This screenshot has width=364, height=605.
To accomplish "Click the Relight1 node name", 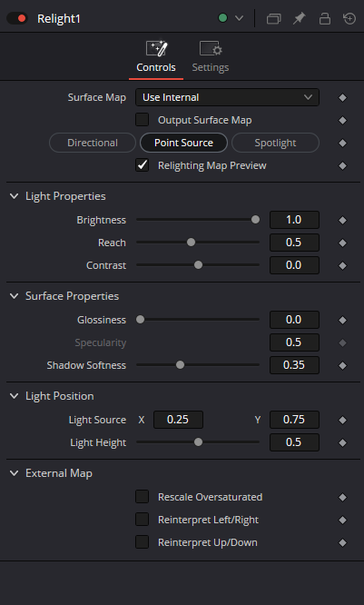I will point(59,18).
